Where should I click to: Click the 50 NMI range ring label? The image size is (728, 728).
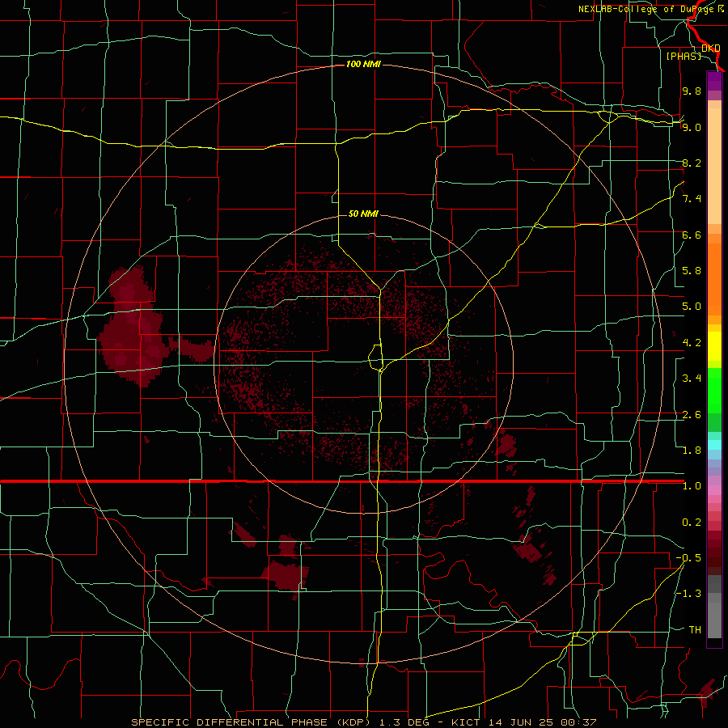[363, 214]
